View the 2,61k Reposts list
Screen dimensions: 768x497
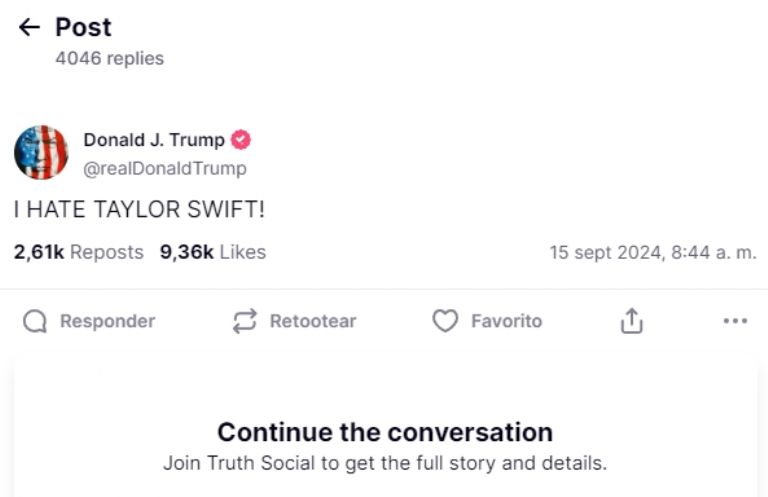[x=78, y=252]
